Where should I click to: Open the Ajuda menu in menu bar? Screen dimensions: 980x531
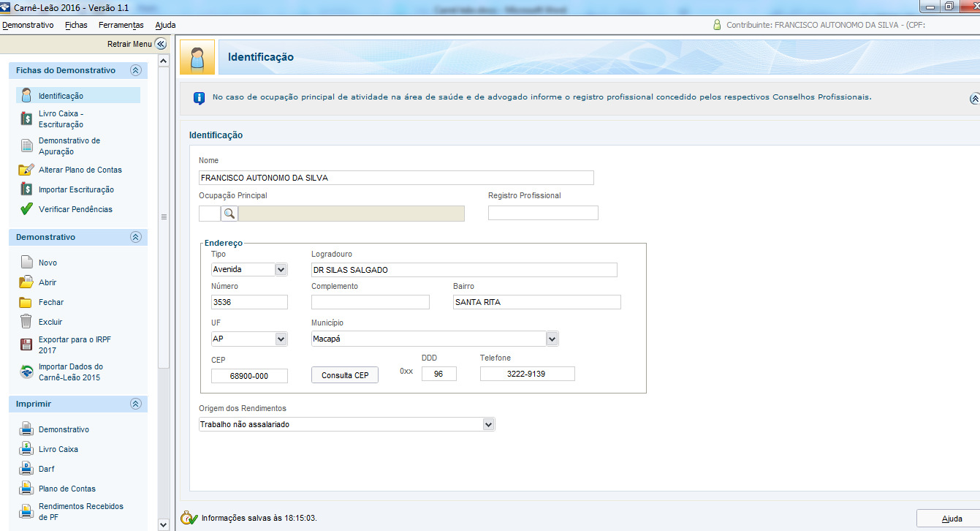(166, 25)
